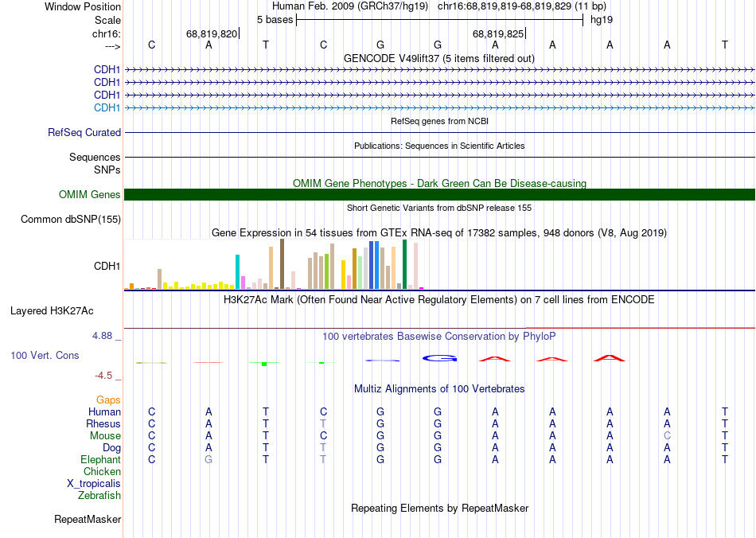Click the GENCODE V49lift37 track title

tap(439, 58)
